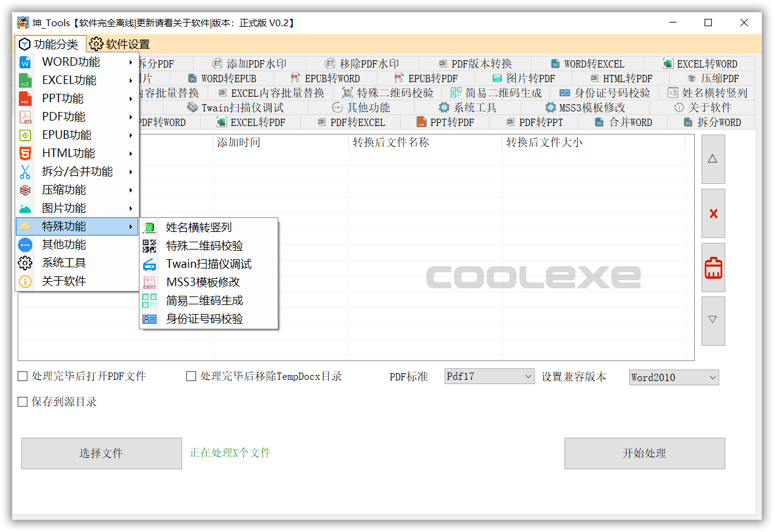This screenshot has width=774, height=532.
Task: Open the PDF标准 dropdown showing Pdf17
Action: [489, 376]
